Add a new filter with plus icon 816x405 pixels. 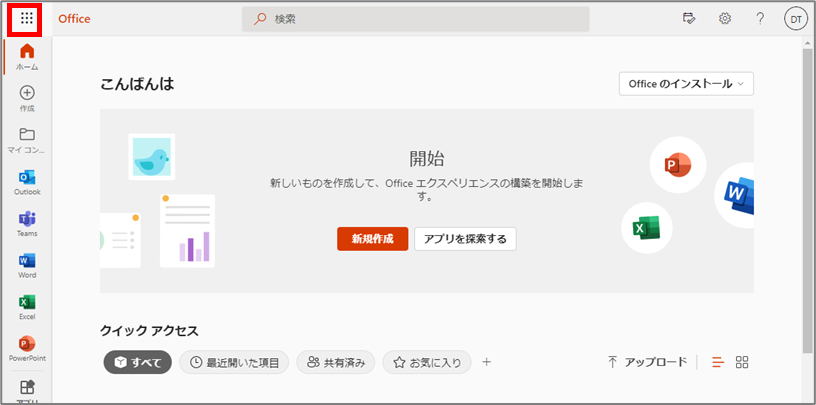[486, 362]
